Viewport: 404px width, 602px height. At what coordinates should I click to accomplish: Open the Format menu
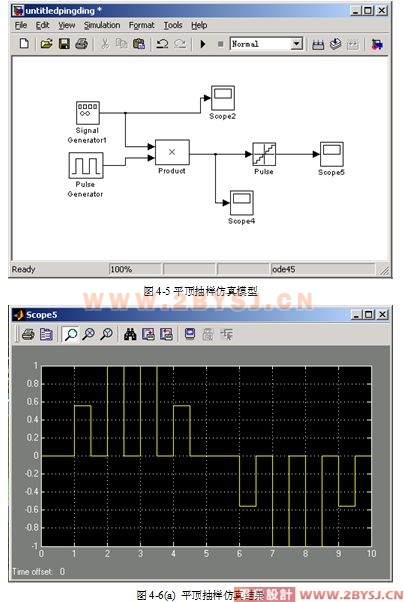(x=141, y=25)
